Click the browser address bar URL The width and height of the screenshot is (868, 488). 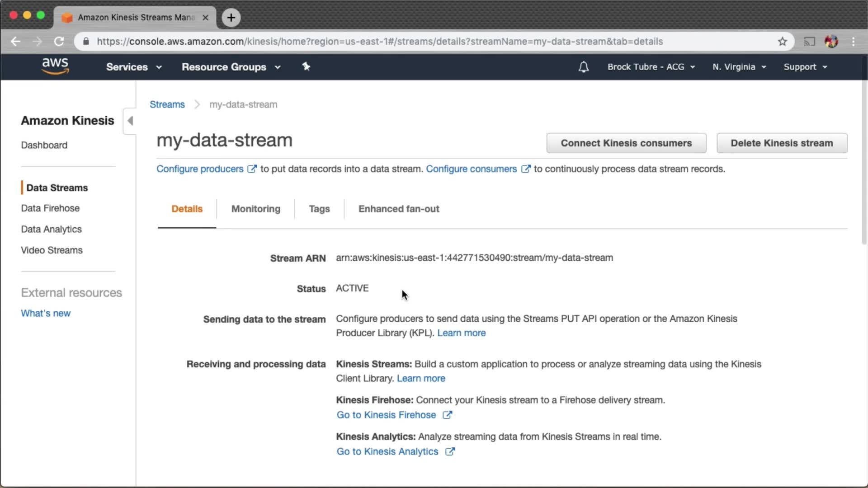point(380,42)
